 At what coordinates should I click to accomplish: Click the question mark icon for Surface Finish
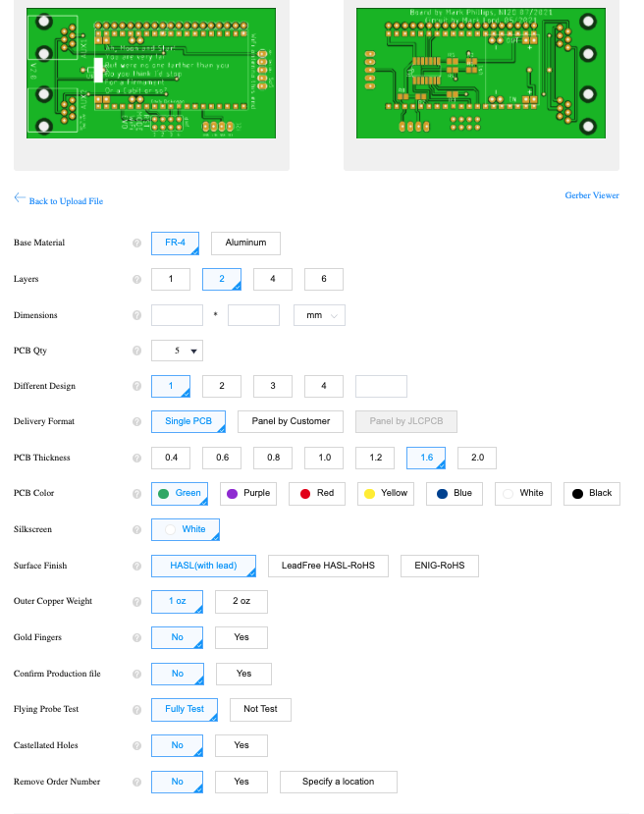pos(136,567)
